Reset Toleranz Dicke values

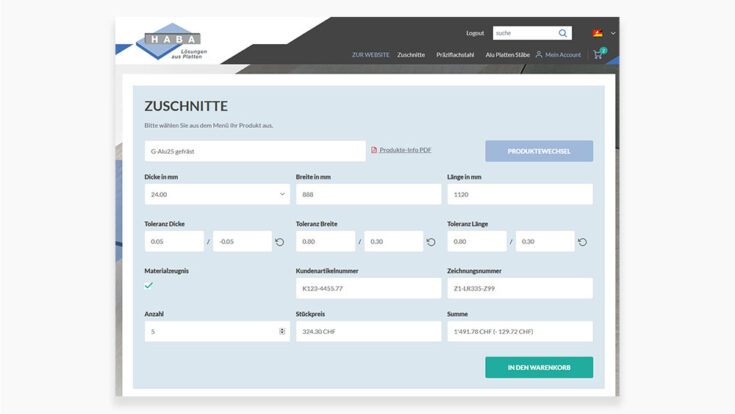[x=279, y=242]
